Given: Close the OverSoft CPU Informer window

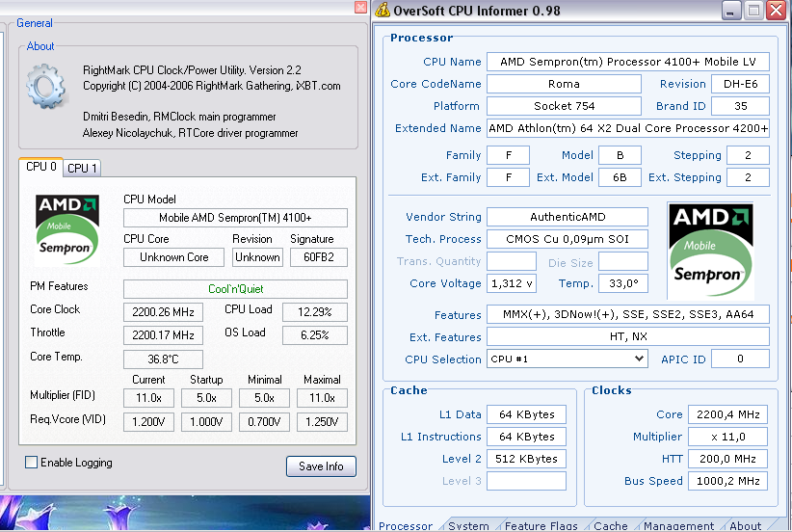Looking at the screenshot, I should pos(777,10).
